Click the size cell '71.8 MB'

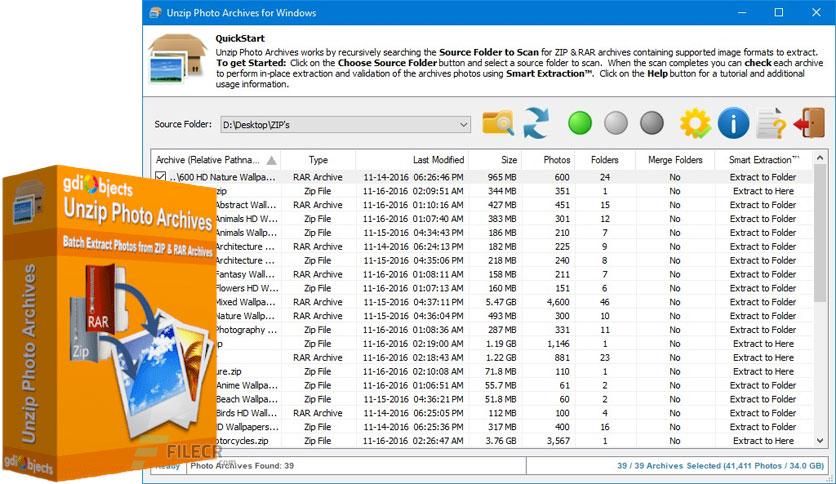tap(500, 372)
